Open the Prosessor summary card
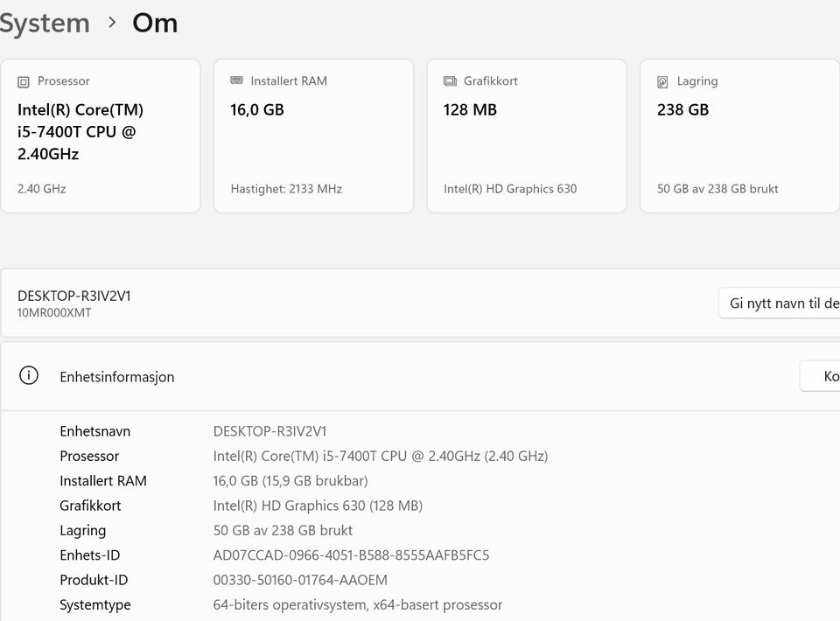 (101, 136)
